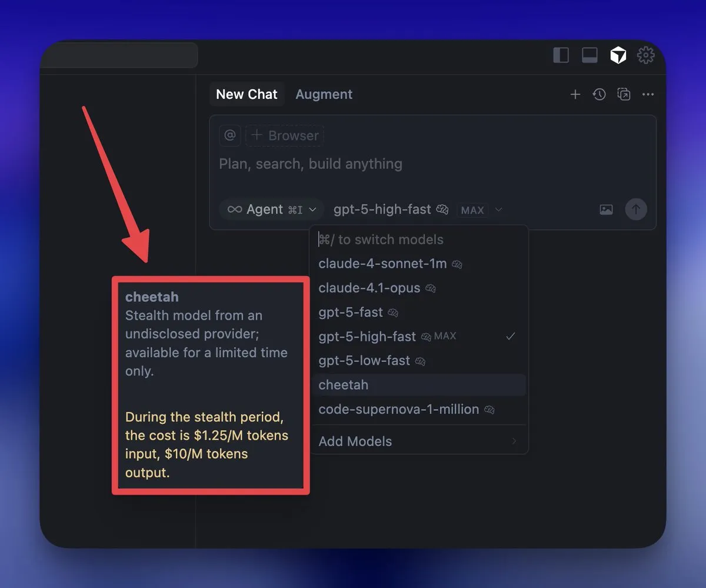Open chat history clock icon
706x588 pixels.
[599, 95]
